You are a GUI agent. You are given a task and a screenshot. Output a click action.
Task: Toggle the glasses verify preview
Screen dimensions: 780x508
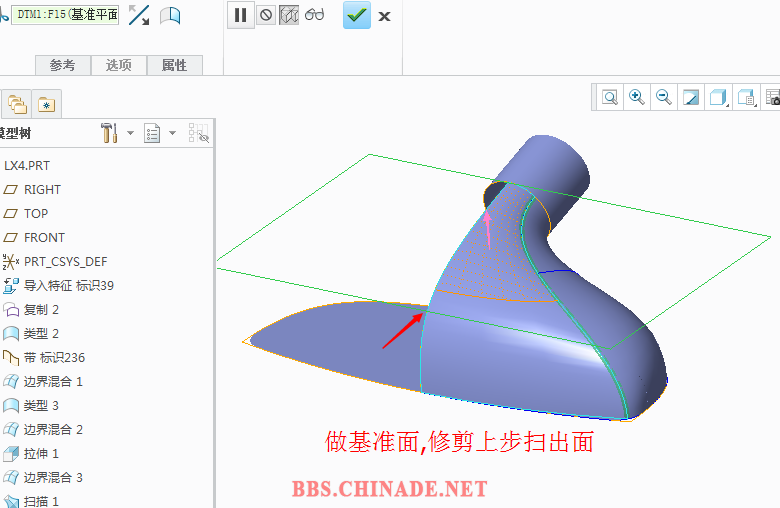point(314,14)
